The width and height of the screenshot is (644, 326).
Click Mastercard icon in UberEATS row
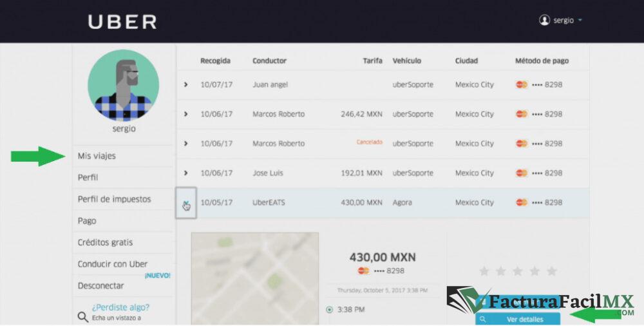[x=522, y=202]
